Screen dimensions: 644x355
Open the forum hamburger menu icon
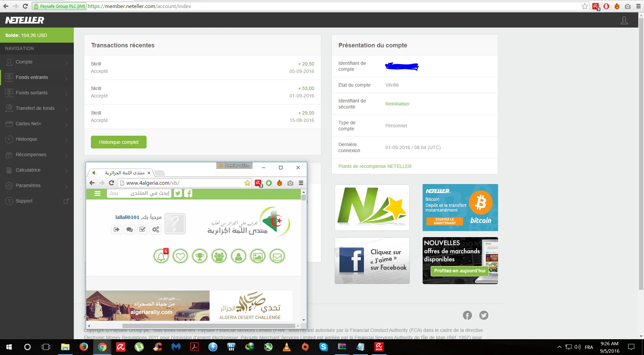(x=98, y=193)
